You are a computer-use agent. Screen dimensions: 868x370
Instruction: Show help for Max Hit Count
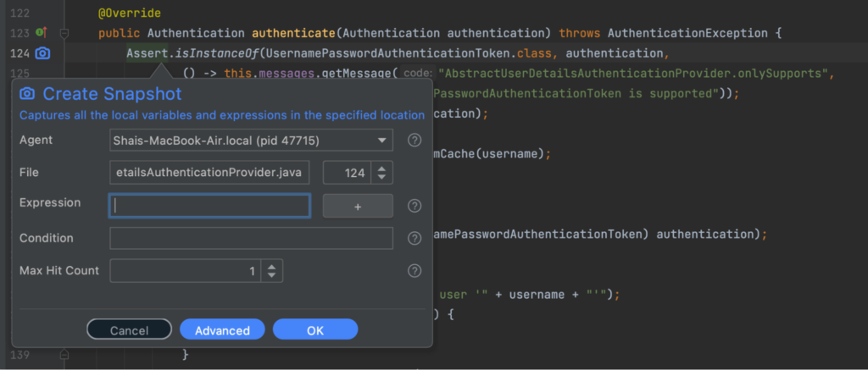click(x=415, y=271)
